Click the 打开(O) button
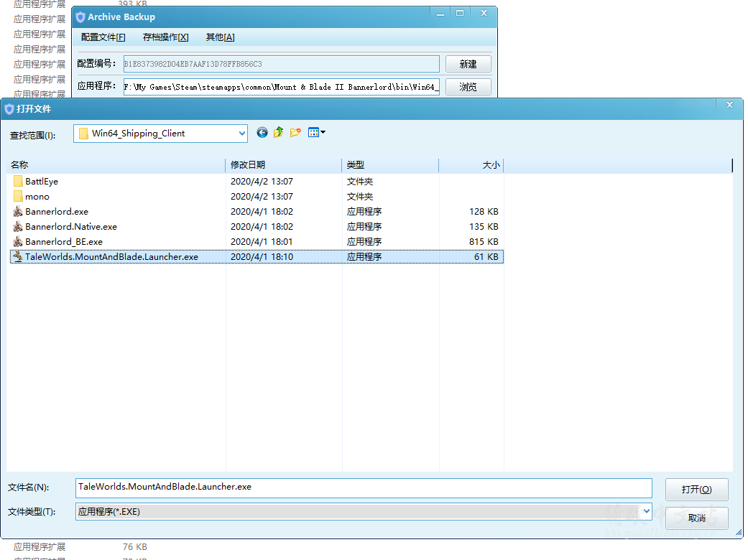Image resolution: width=748 pixels, height=560 pixels. [696, 490]
